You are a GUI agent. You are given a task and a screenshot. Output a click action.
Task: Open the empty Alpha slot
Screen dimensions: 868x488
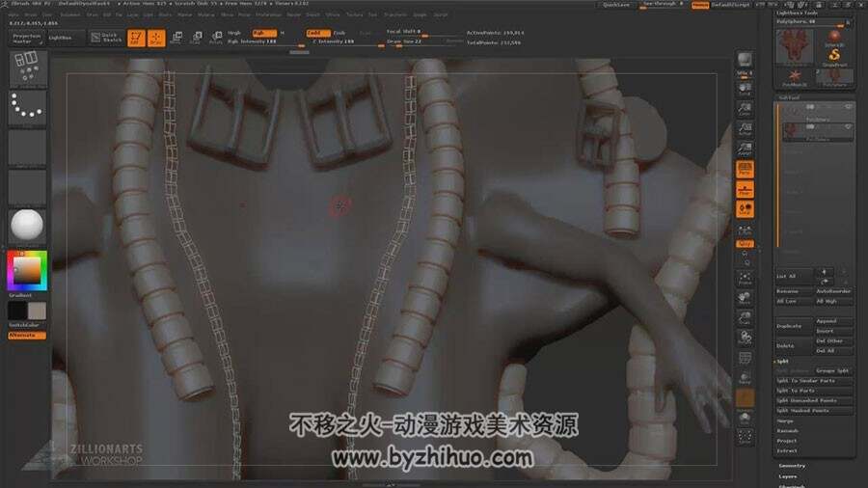[27, 148]
